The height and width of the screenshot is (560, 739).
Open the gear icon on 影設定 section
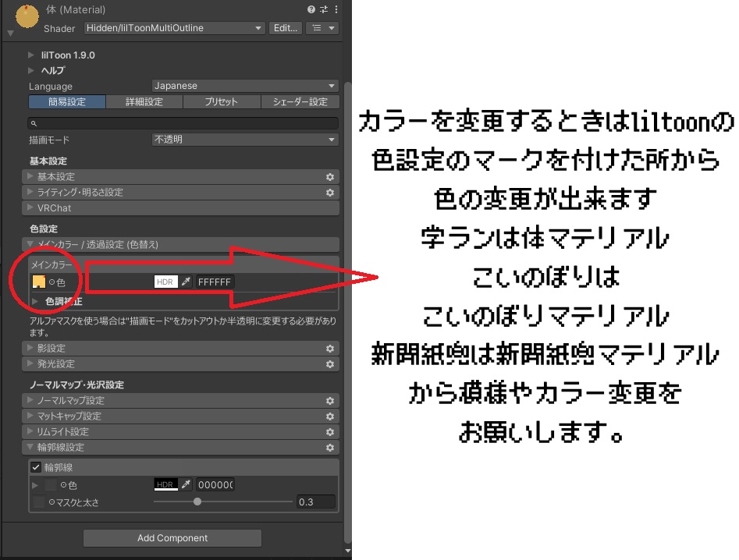point(330,348)
